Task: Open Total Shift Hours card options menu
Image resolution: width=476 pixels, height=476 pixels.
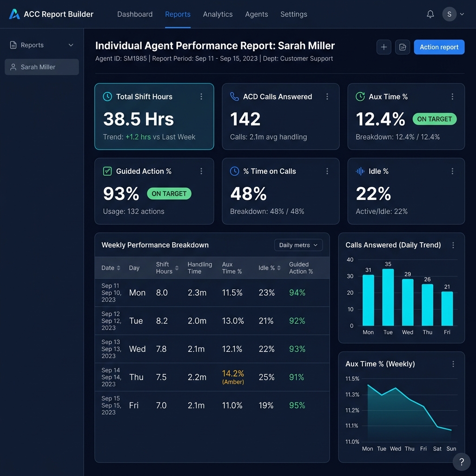Action: coord(201,97)
